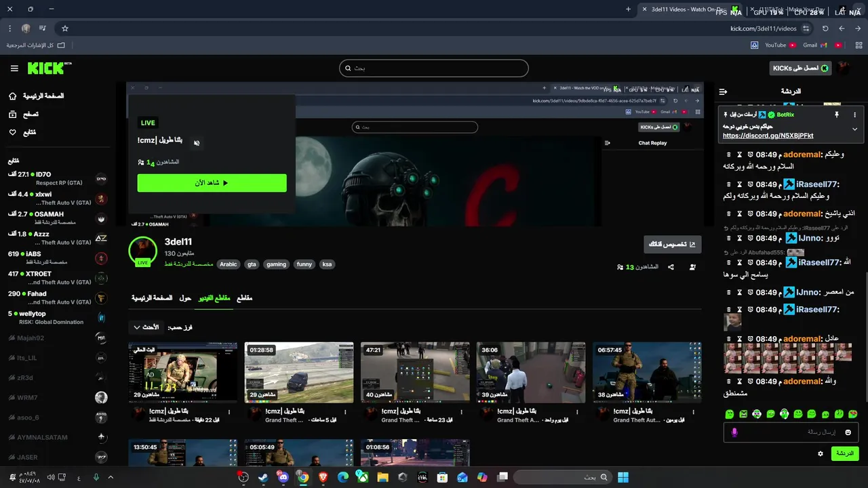
Task: Ban adoremal via shield icon on عادل message
Action: point(751,339)
